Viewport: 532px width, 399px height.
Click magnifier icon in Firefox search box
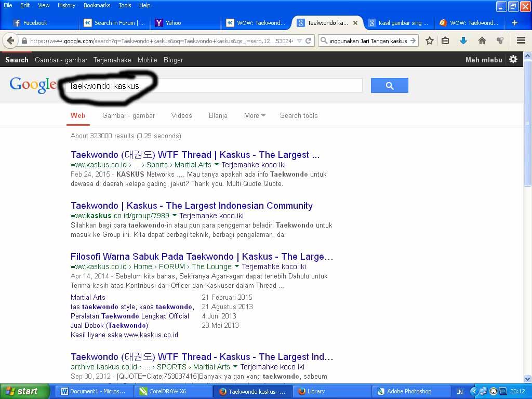point(324,41)
